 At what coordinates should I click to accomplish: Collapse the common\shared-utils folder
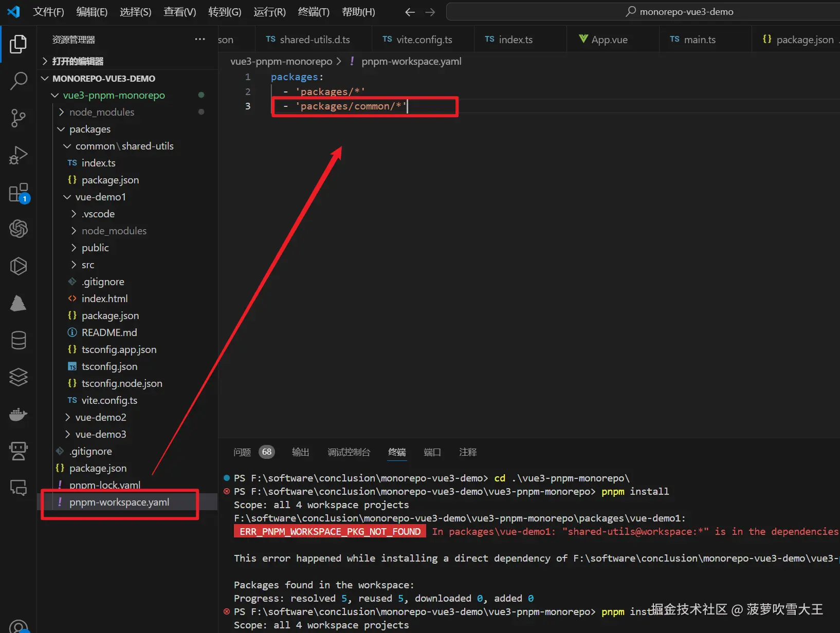[129, 146]
